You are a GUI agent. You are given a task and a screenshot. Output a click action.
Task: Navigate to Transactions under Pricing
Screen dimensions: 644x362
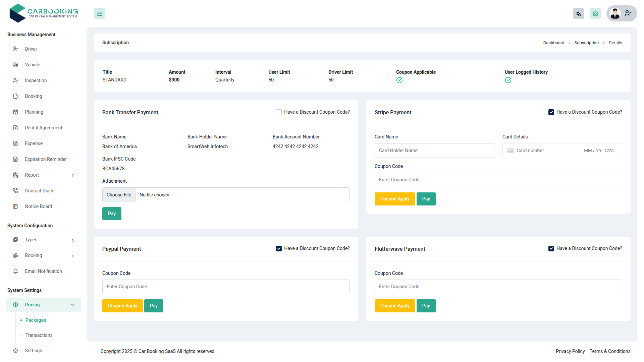pos(39,335)
